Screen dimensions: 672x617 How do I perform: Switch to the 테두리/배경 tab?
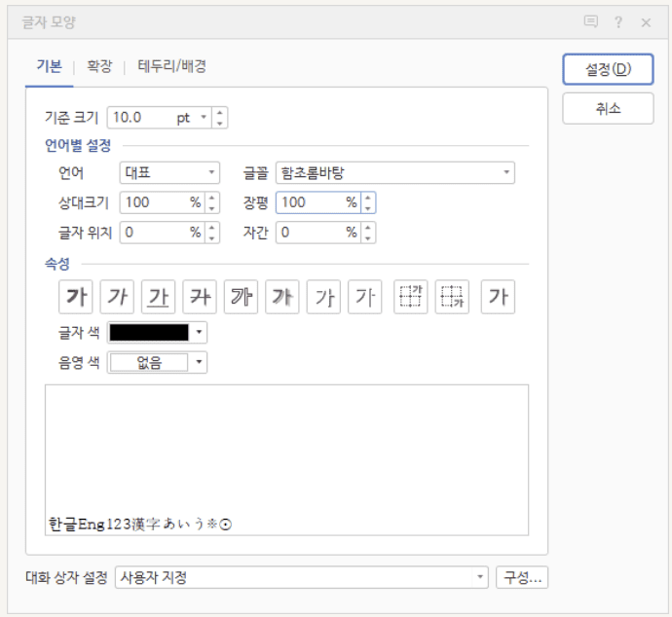coord(171,66)
